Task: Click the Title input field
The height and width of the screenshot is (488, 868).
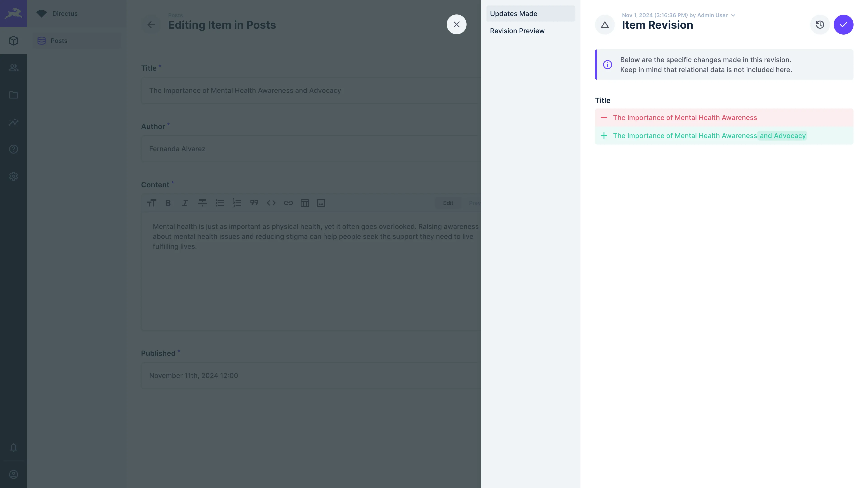Action: coord(310,91)
